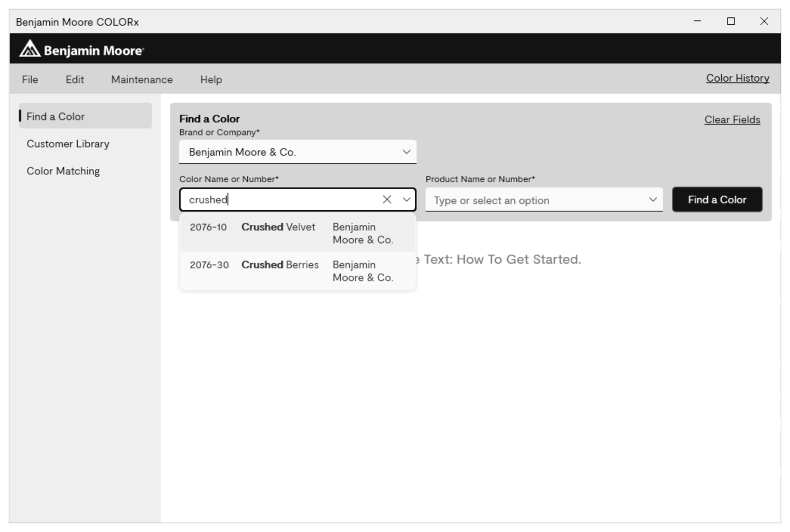Toggle the Color Name dropdown chevron
This screenshot has height=532, width=790.
coord(406,200)
